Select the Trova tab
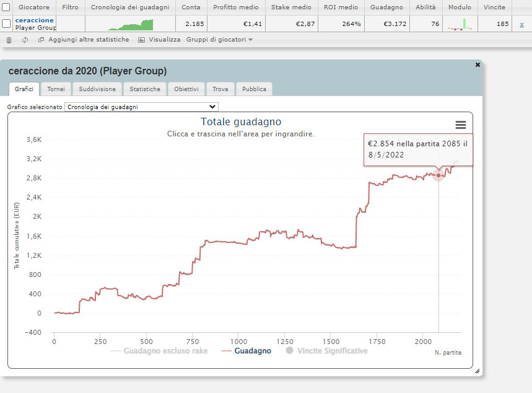 tap(220, 89)
